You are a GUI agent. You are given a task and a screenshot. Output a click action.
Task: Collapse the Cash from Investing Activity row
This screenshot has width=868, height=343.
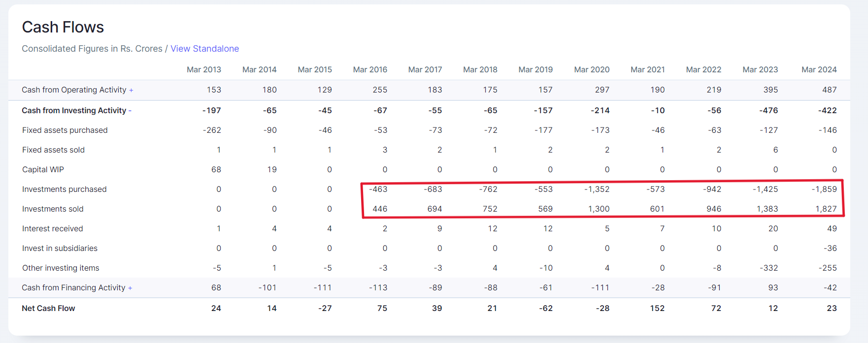[x=76, y=111]
